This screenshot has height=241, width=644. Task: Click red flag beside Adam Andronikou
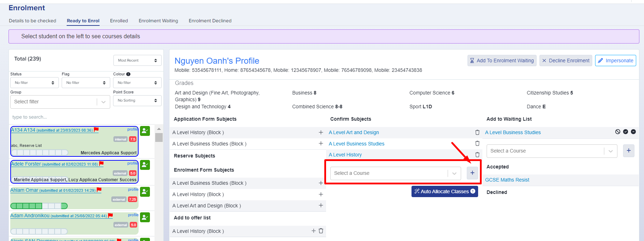click(111, 215)
